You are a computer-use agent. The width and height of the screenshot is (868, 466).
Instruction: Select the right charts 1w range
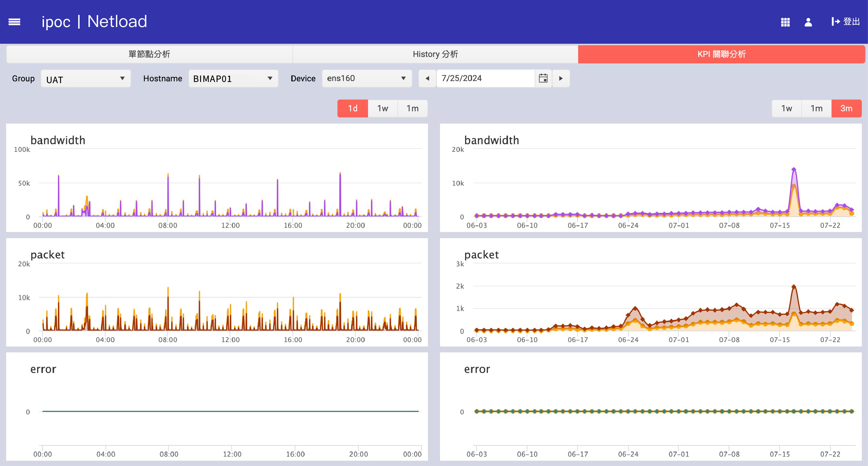787,108
